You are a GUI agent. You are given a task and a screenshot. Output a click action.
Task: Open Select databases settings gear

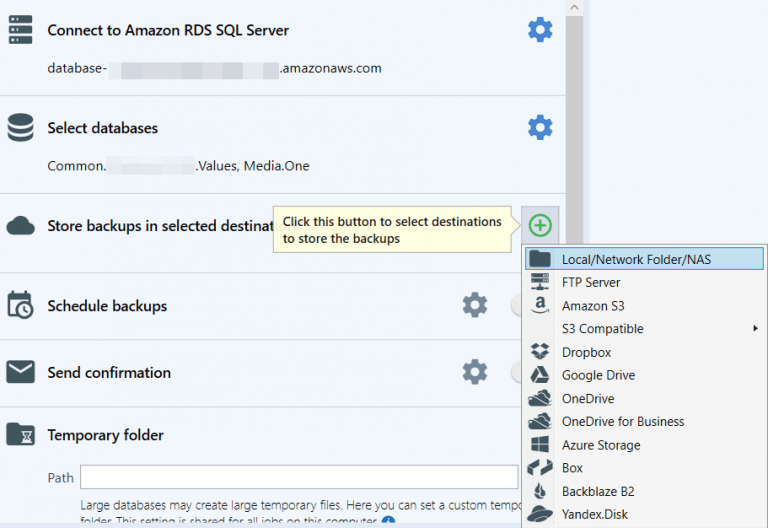(x=540, y=128)
